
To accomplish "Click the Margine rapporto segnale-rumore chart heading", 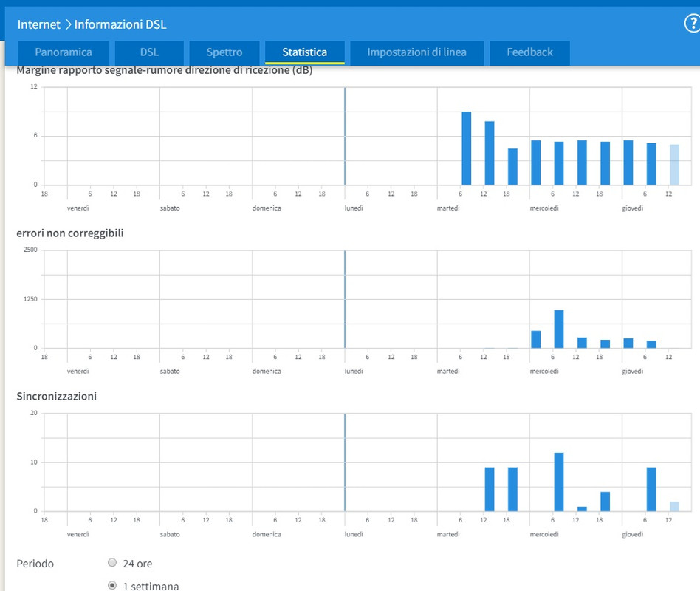I will [x=164, y=71].
